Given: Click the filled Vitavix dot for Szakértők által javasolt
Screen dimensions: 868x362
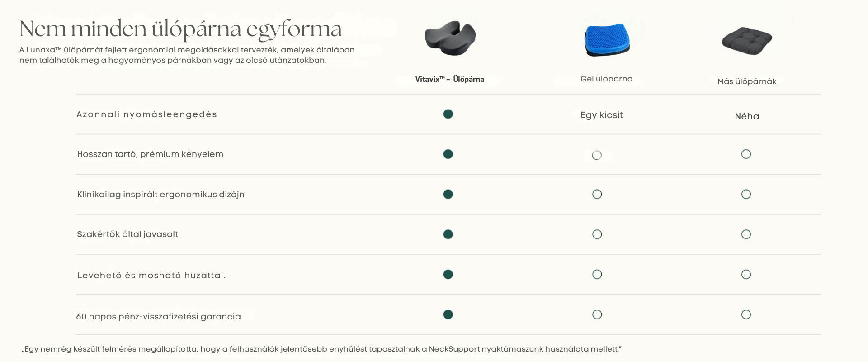Looking at the screenshot, I should [448, 234].
